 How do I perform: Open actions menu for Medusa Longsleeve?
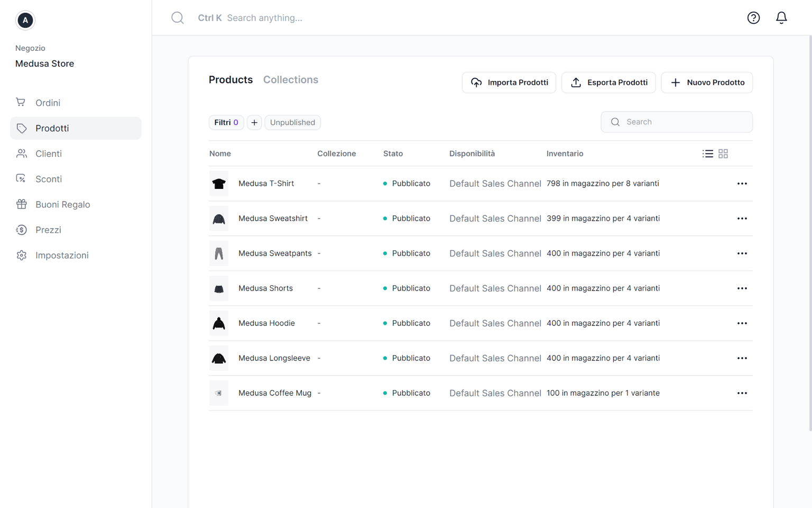click(x=742, y=358)
